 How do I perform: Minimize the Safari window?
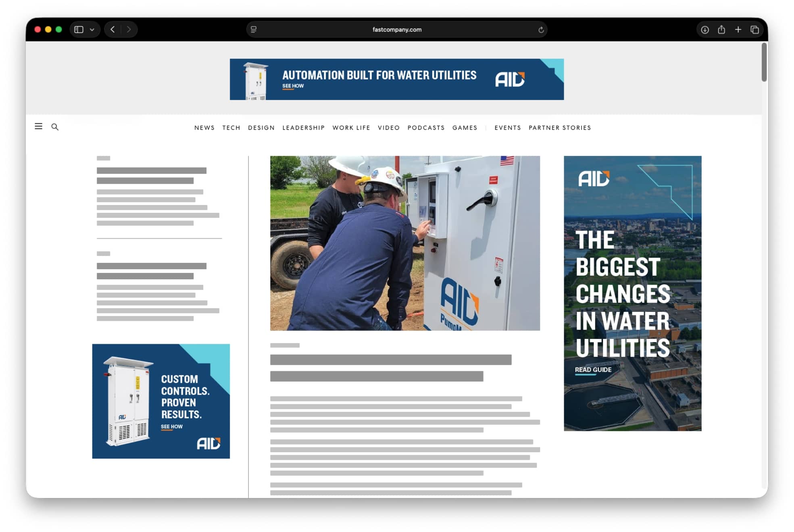[x=48, y=29]
